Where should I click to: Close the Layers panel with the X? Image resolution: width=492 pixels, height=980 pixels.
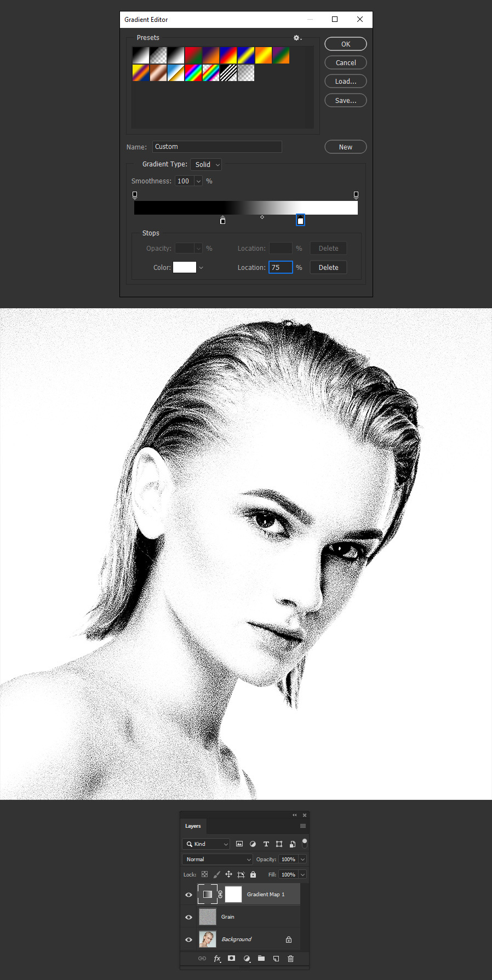pyautogui.click(x=305, y=815)
